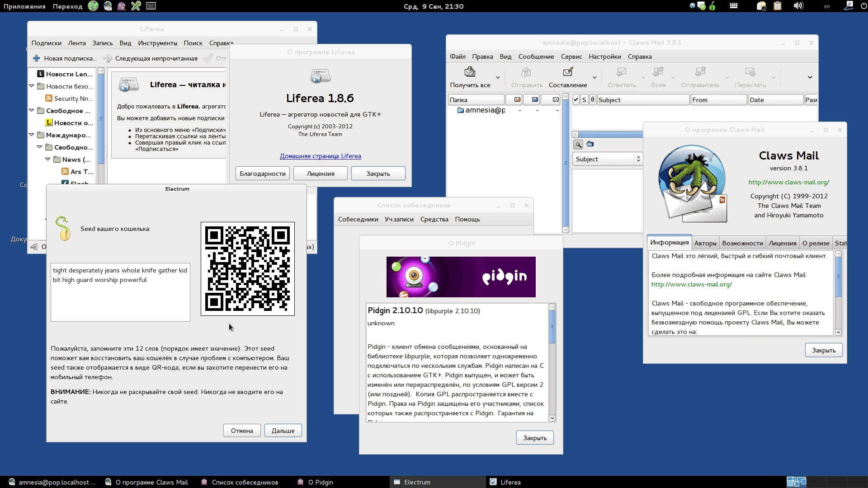Image resolution: width=868 pixels, height=488 pixels.
Task: Open the dropdown arrow next to 'Составление'
Action: point(594,77)
